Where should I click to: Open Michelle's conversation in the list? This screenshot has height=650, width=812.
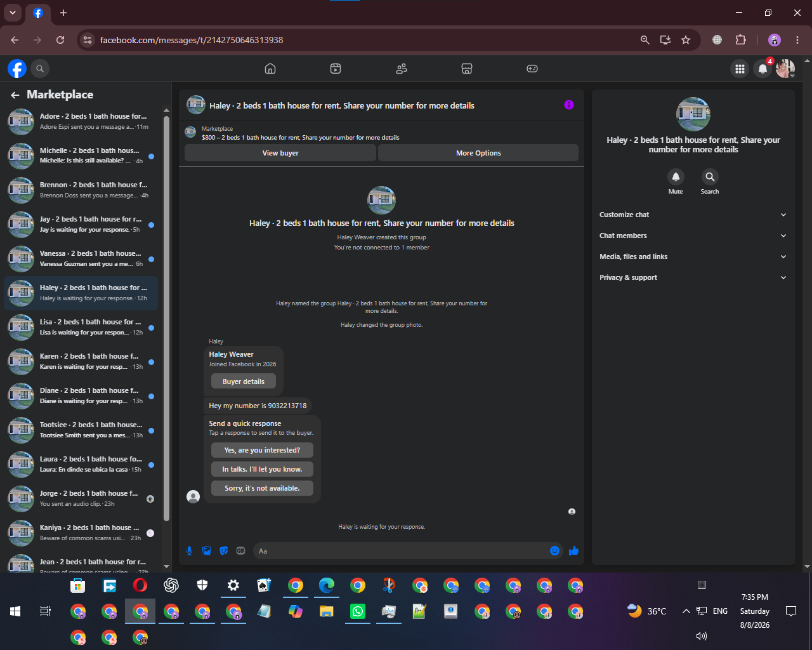[x=81, y=156]
